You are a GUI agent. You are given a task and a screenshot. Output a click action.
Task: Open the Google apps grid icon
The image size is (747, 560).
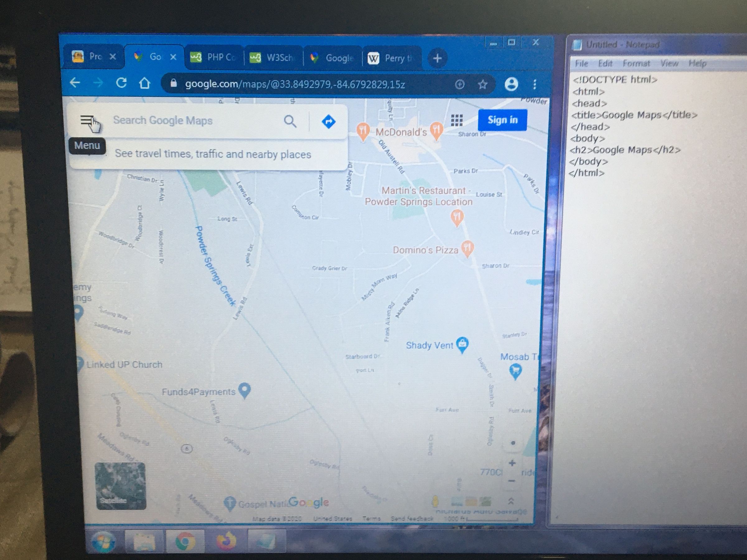(456, 120)
